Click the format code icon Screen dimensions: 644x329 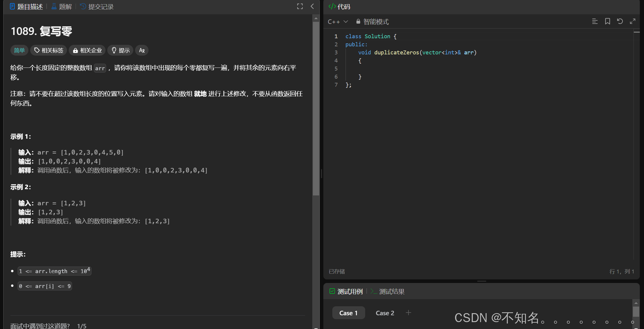[x=595, y=22]
